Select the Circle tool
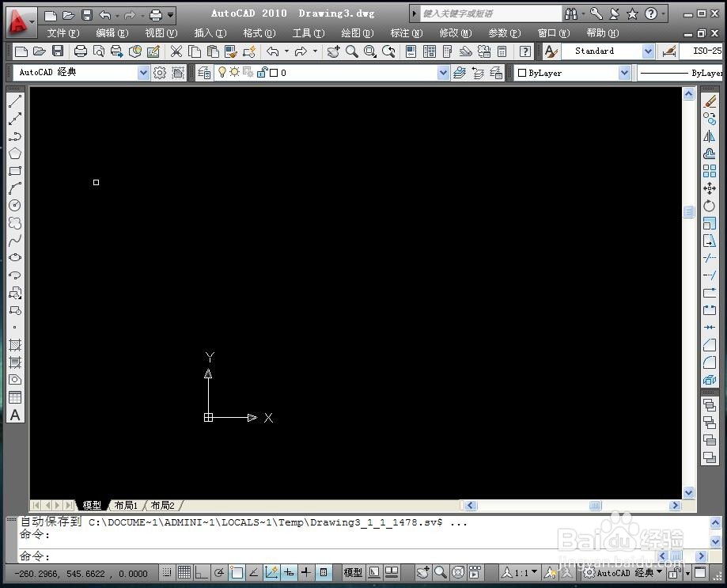 (x=15, y=206)
